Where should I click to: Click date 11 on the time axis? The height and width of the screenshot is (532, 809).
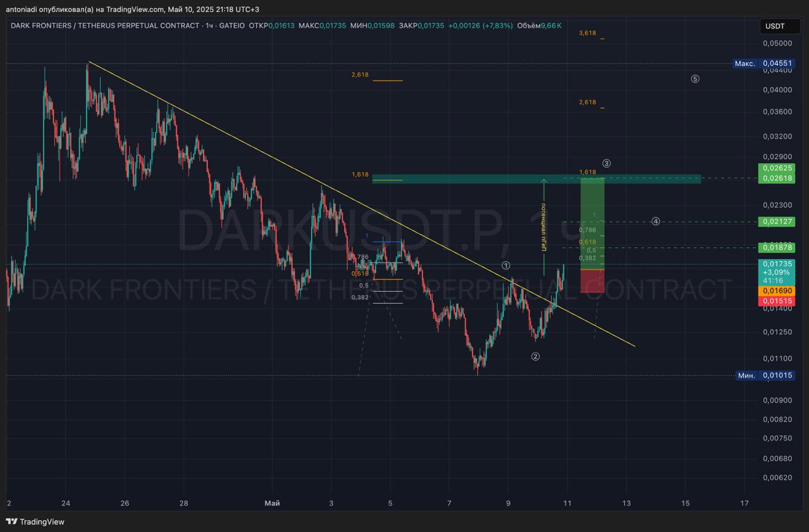[x=567, y=503]
